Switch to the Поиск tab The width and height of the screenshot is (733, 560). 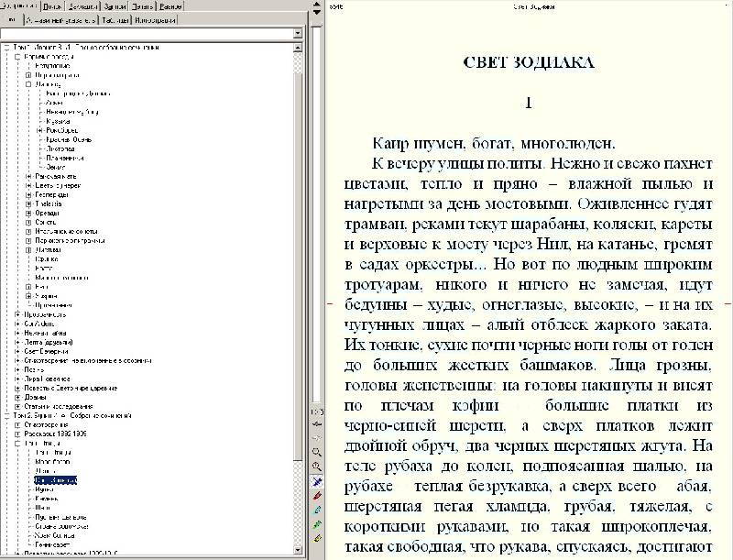[x=52, y=6]
